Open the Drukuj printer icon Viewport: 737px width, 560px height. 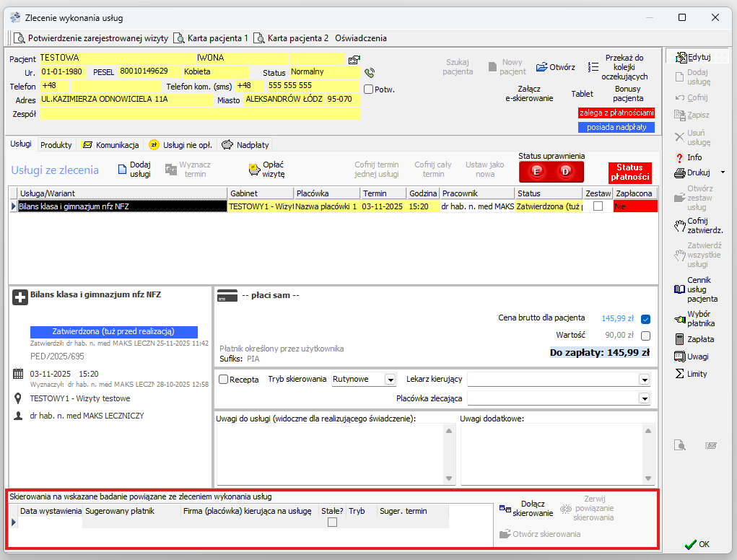click(679, 172)
